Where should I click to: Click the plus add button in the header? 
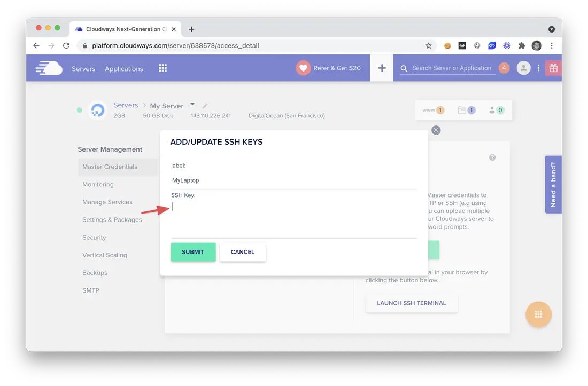coord(382,68)
